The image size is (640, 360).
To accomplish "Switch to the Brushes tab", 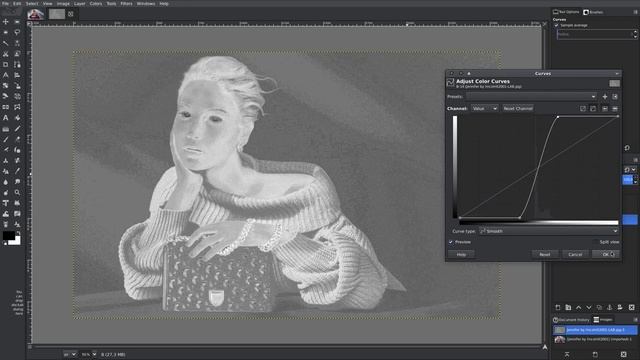I will coord(593,12).
